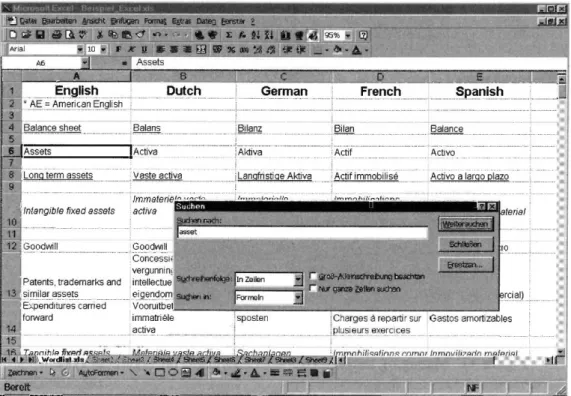Screen dimensions: 571x396
Task: Open the Paste Function fx wizard
Action: (x=242, y=35)
